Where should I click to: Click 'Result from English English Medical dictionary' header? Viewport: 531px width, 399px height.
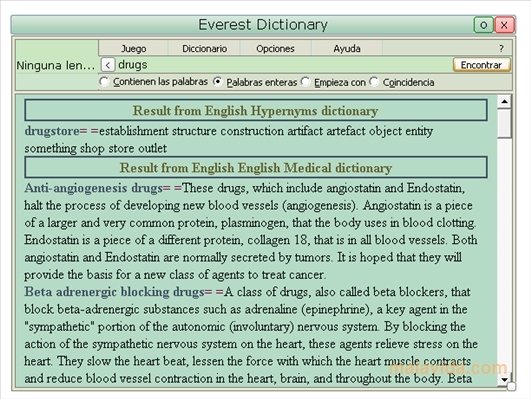pos(256,167)
